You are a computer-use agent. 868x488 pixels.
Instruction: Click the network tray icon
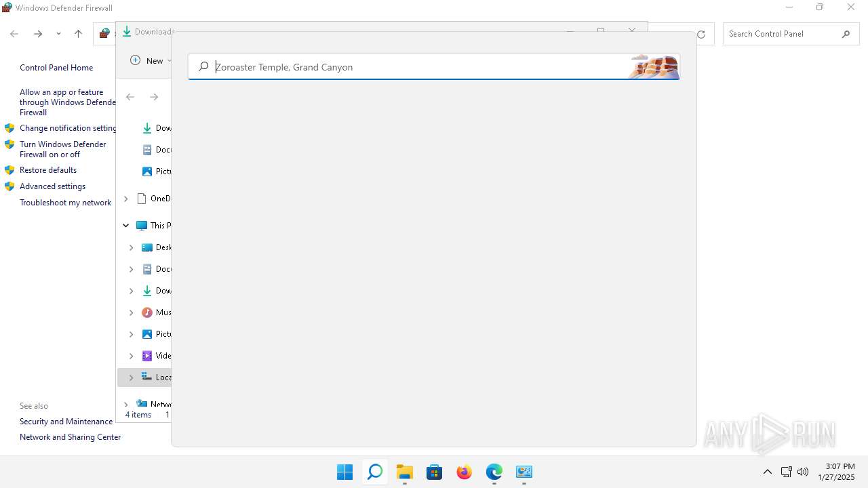(x=786, y=472)
